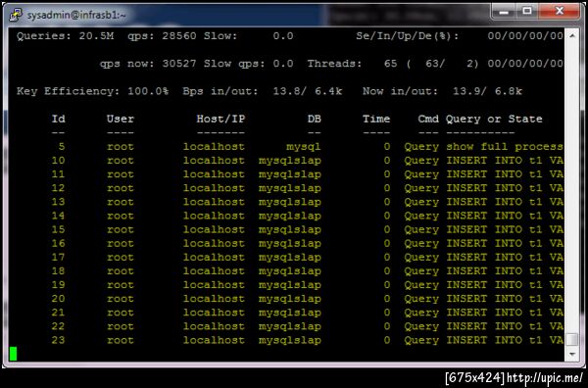Viewport: 588px width, 388px height.
Task: Click the process Id 22
Action: [58, 326]
